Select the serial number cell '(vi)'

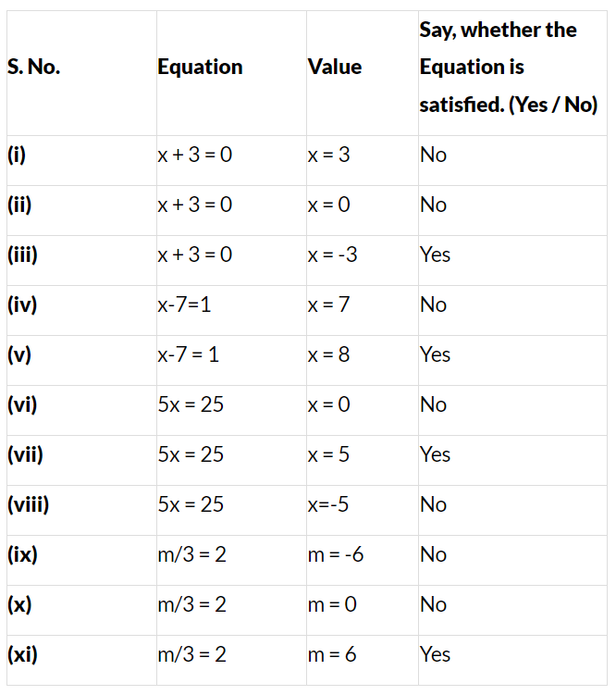tap(22, 404)
